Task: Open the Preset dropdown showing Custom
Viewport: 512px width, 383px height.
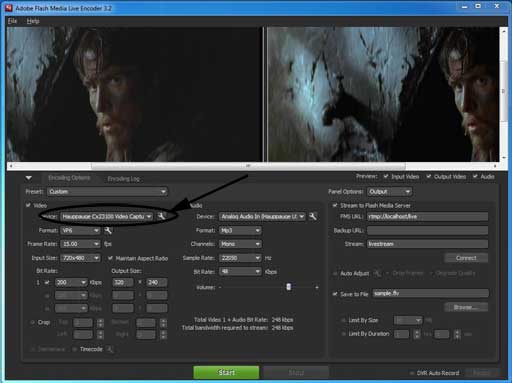Action: click(107, 192)
